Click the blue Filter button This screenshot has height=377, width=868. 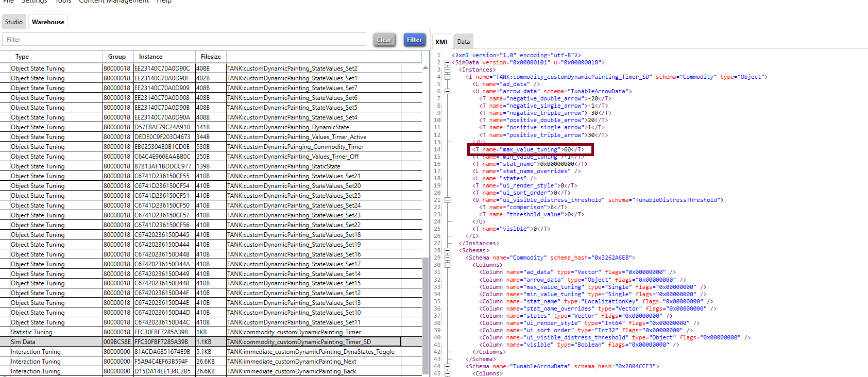tap(414, 40)
